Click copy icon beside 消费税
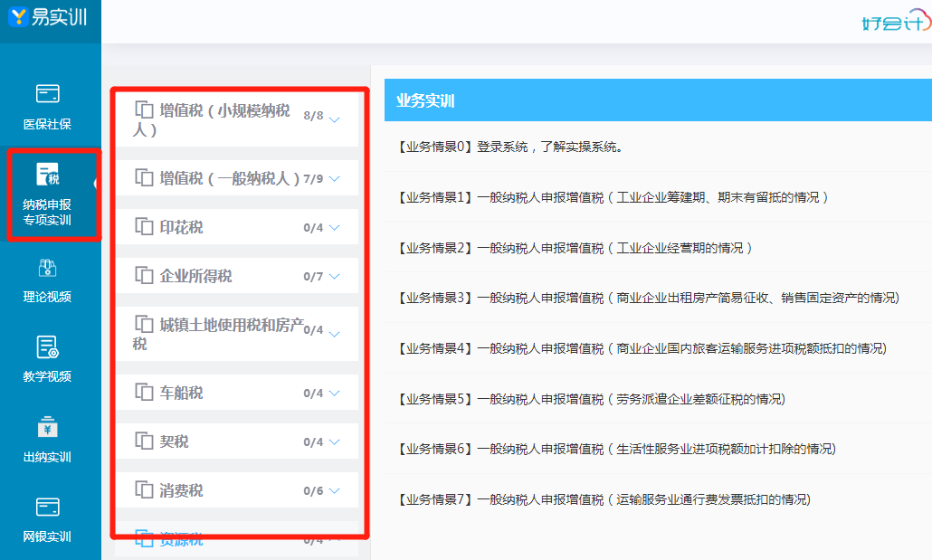Viewport: 932px width, 560px height. 144,489
